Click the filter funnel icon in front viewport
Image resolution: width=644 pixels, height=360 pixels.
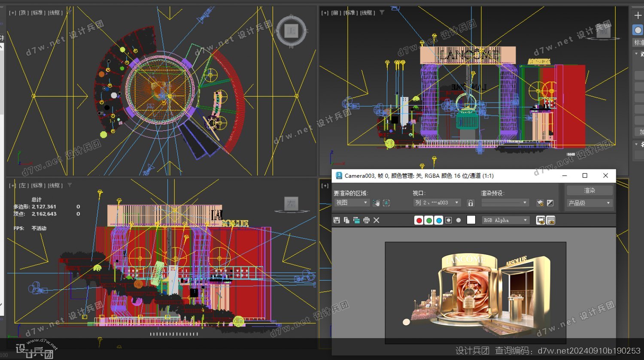point(382,12)
